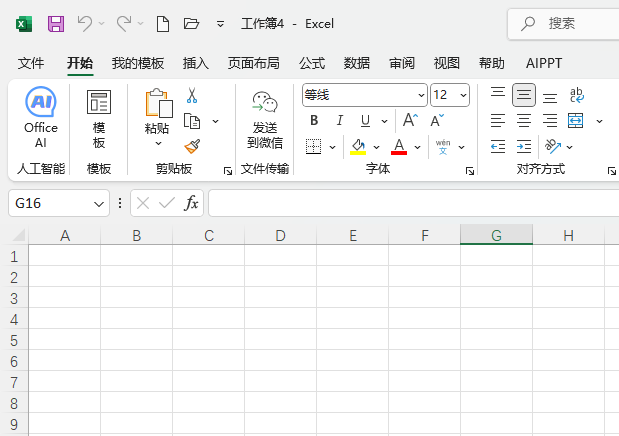Change text orientation icon

(553, 146)
